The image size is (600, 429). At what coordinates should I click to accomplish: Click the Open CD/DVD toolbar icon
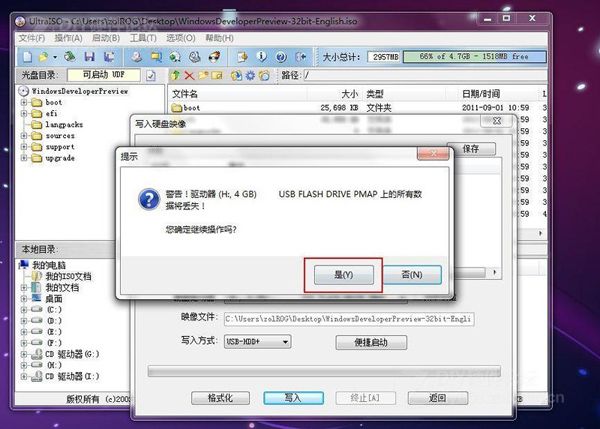pos(70,57)
